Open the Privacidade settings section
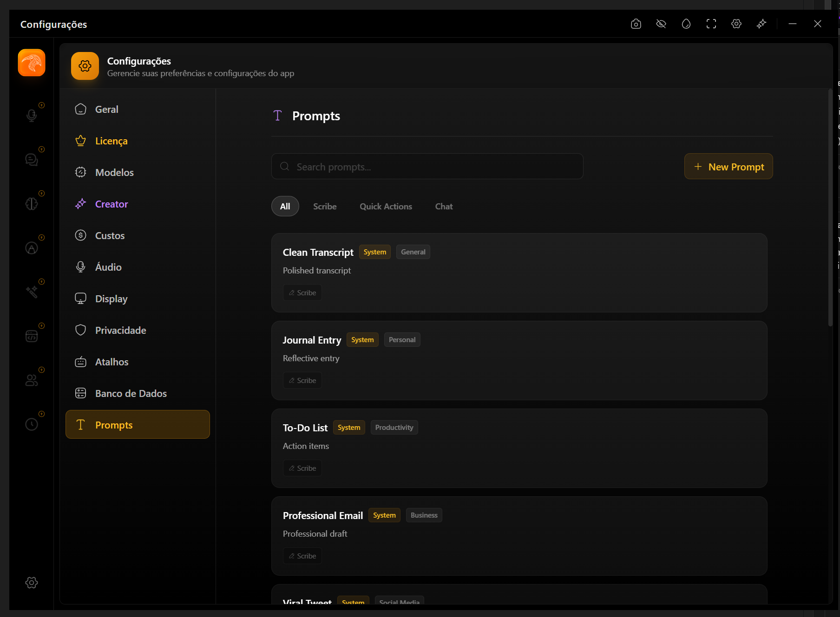The width and height of the screenshot is (840, 617). (138, 330)
